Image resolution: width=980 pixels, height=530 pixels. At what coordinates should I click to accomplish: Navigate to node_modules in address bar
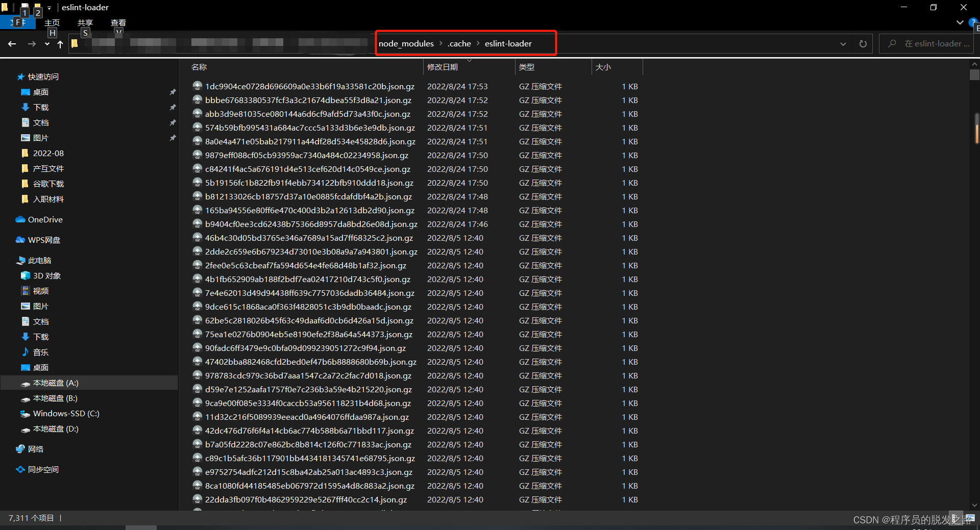(x=406, y=43)
